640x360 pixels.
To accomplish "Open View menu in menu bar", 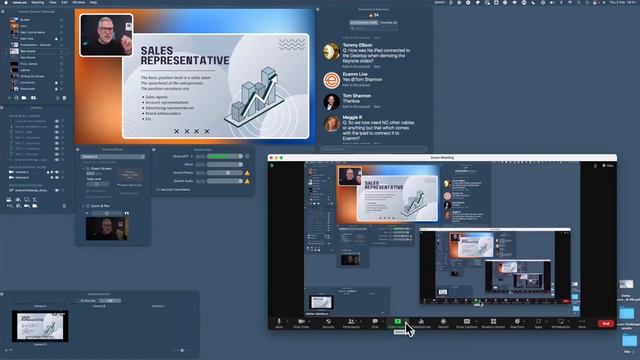I will 53,2.
